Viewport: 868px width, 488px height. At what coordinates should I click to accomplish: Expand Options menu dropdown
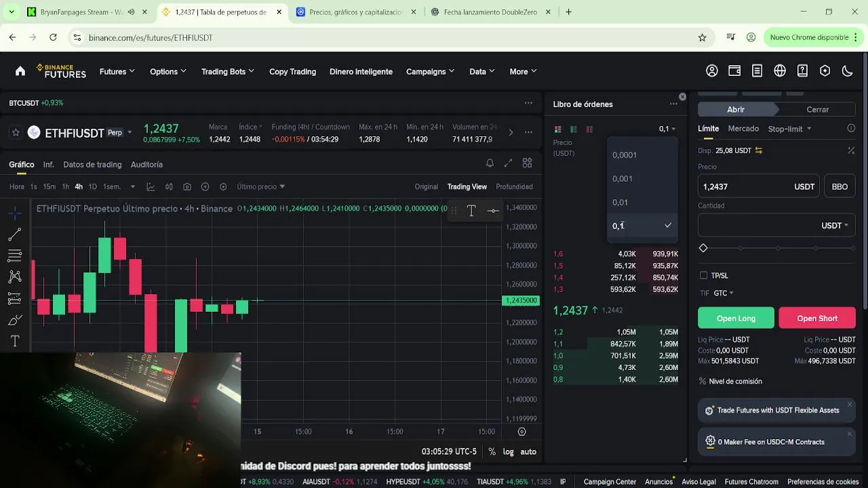click(x=167, y=71)
